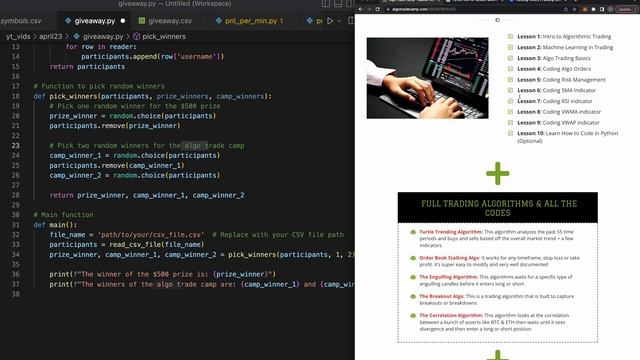640x360 pixels.
Task: Click 'return participants' on line 15
Action: click(87, 67)
